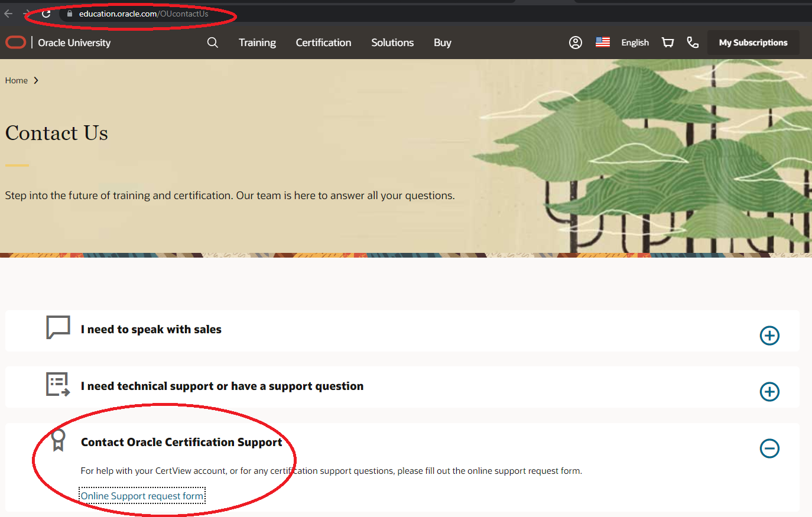Click the phone contact icon

coord(693,43)
